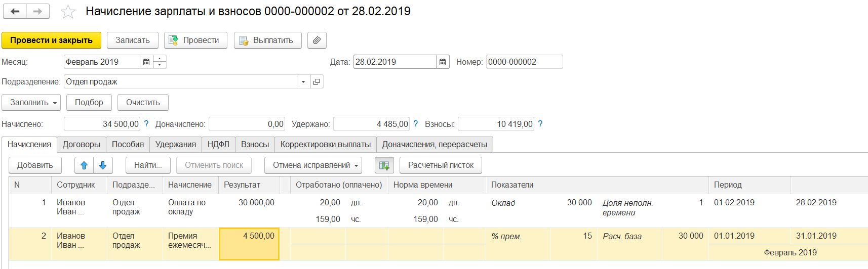Open Расчетный листок report

tap(441, 165)
